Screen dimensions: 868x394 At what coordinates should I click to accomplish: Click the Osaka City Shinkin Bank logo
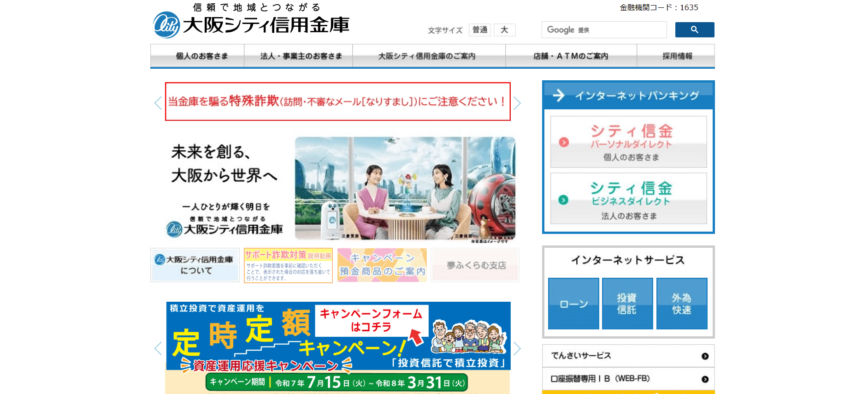[x=251, y=21]
